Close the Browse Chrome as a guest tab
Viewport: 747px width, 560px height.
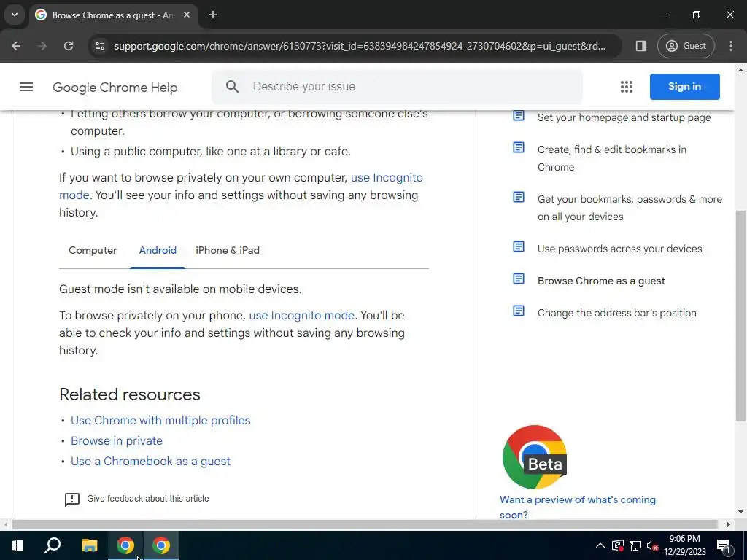click(x=187, y=15)
